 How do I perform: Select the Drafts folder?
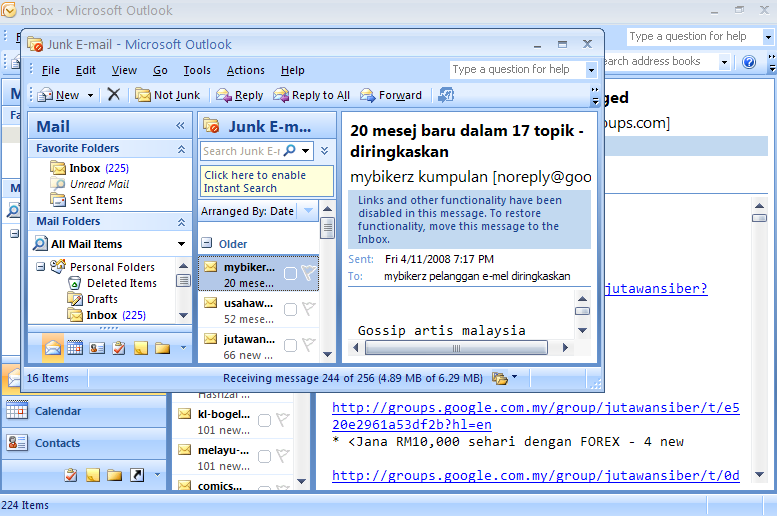(102, 299)
